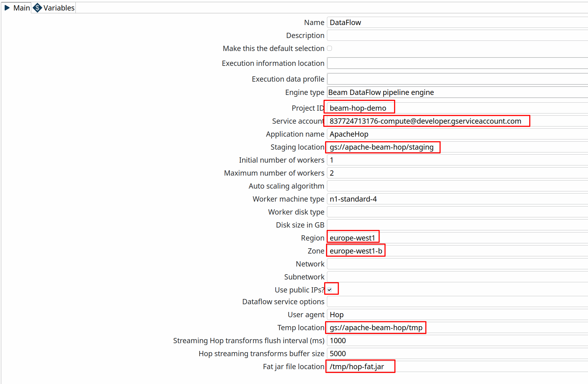Focus the Worker machine type field

point(457,199)
